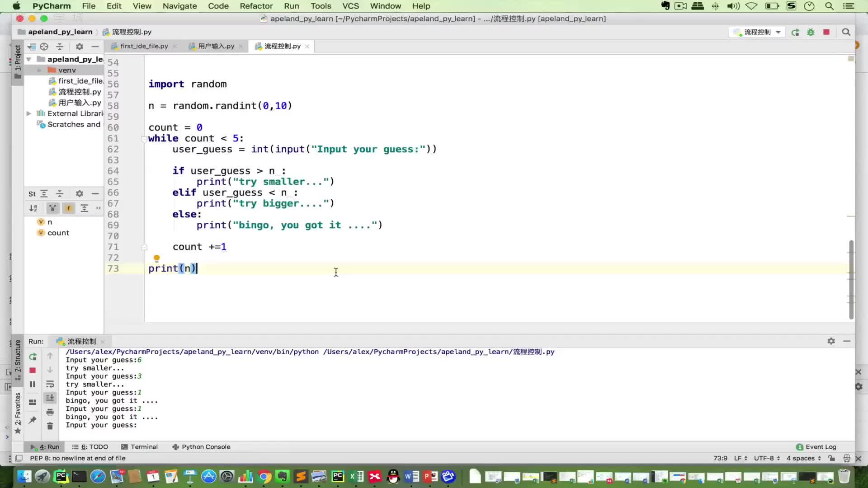Image resolution: width=868 pixels, height=488 pixels.
Task: Collapse all in the Project panel
Action: coord(60,47)
